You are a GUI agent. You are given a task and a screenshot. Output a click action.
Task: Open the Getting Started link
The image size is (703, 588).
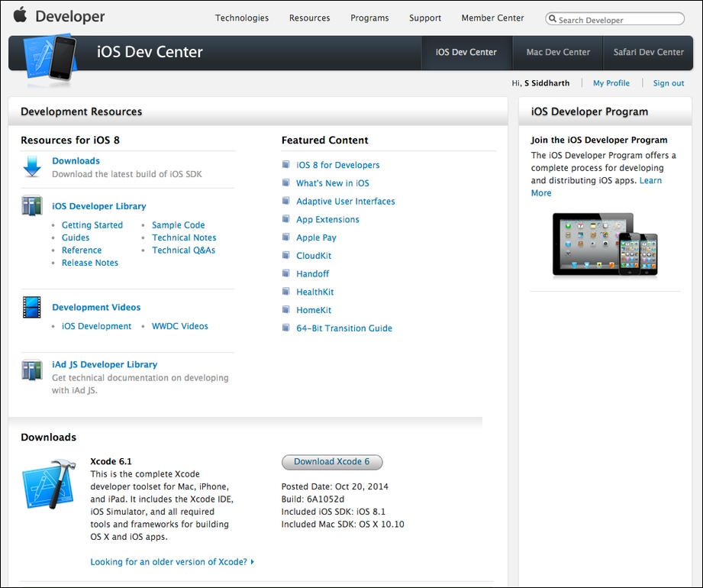pyautogui.click(x=92, y=225)
